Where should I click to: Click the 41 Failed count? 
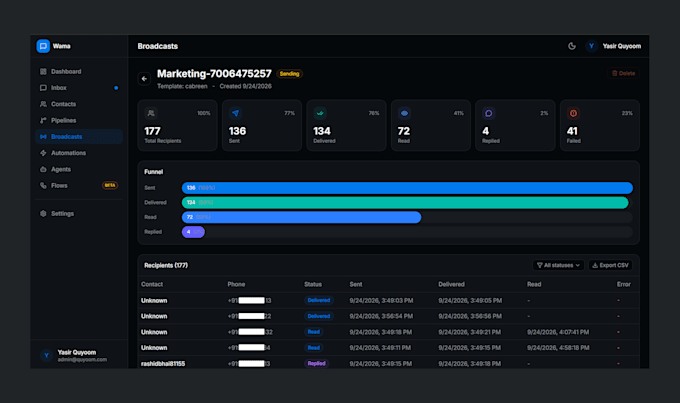572,131
